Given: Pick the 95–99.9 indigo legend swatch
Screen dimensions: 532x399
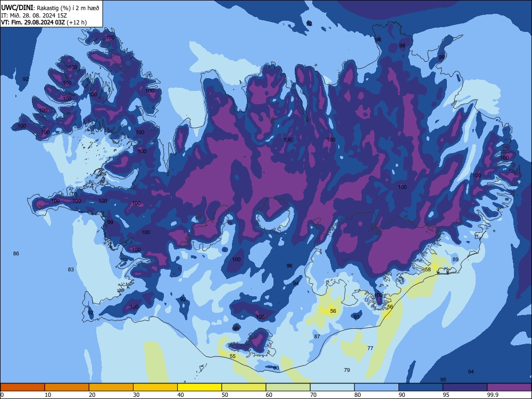Looking at the screenshot, I should (465, 387).
